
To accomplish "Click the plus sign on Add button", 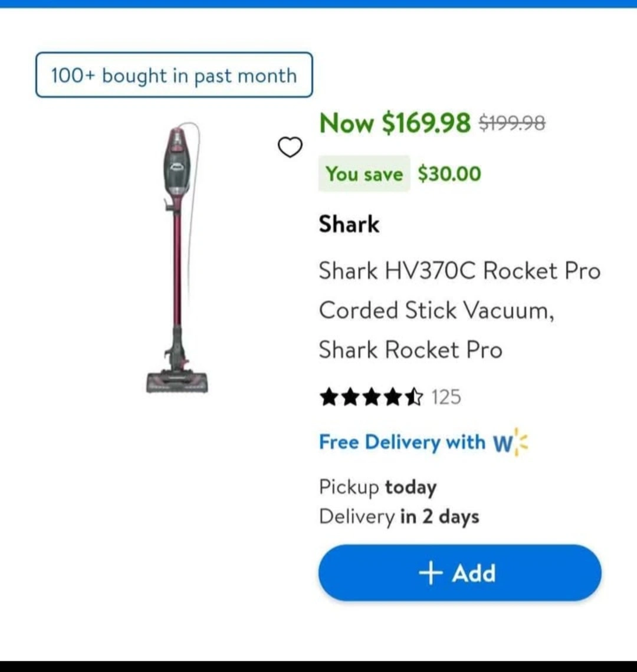I will click(431, 573).
